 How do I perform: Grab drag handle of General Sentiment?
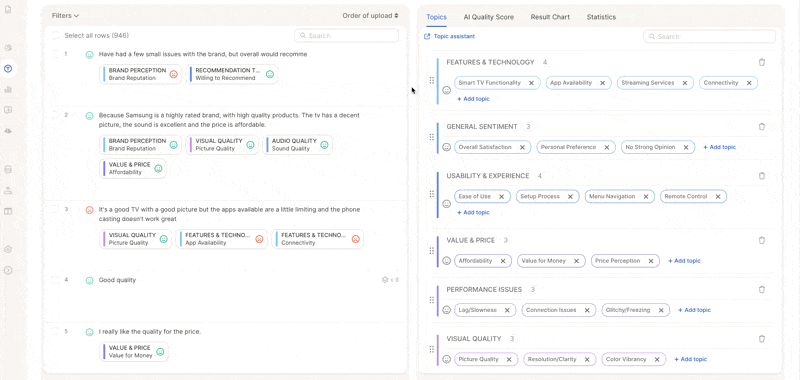(x=432, y=137)
